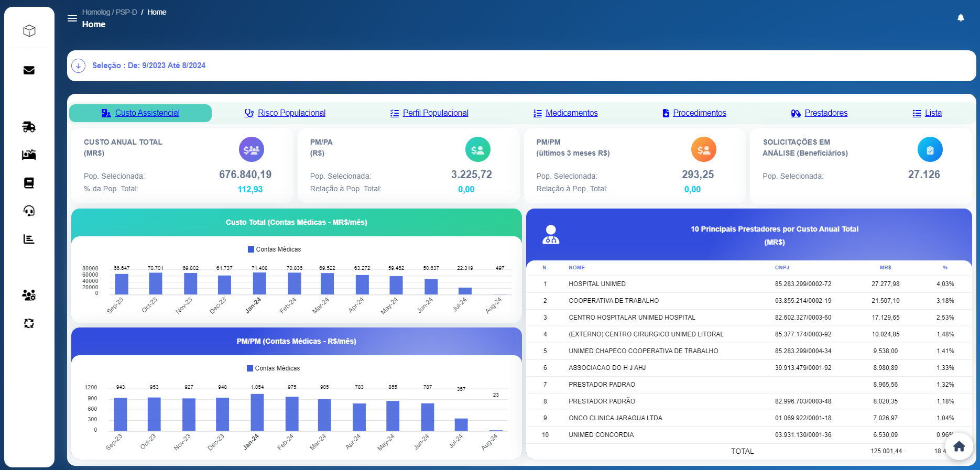The image size is (980, 470).
Task: Open the notifications bell
Action: (961, 18)
